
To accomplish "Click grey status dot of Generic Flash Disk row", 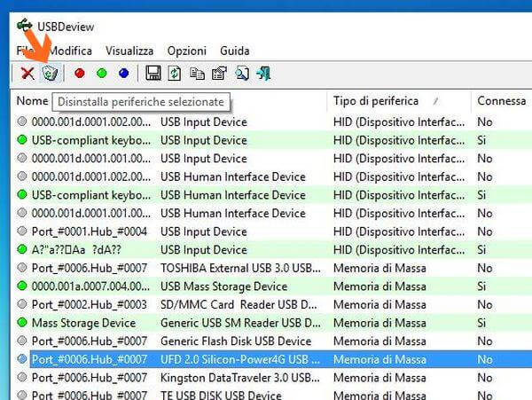I will [22, 341].
